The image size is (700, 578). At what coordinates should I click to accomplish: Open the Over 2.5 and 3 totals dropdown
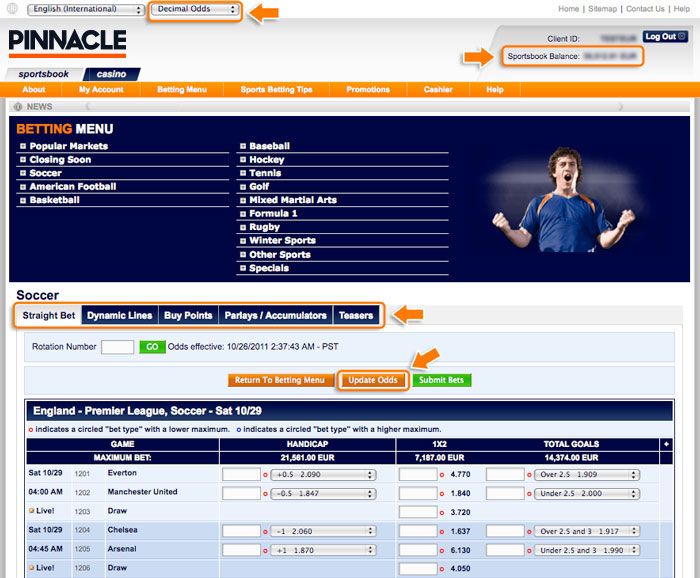pyautogui.click(x=587, y=532)
